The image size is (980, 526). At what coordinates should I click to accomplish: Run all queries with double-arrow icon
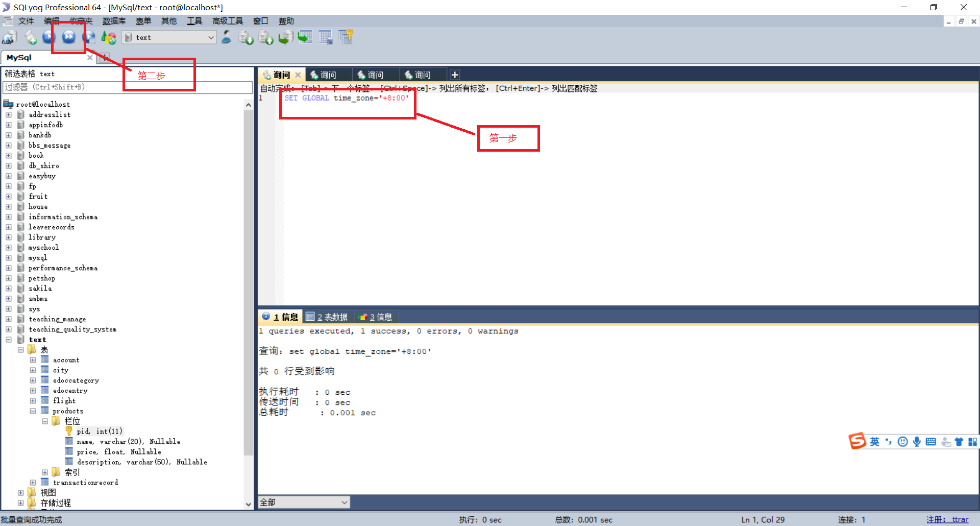coord(69,37)
